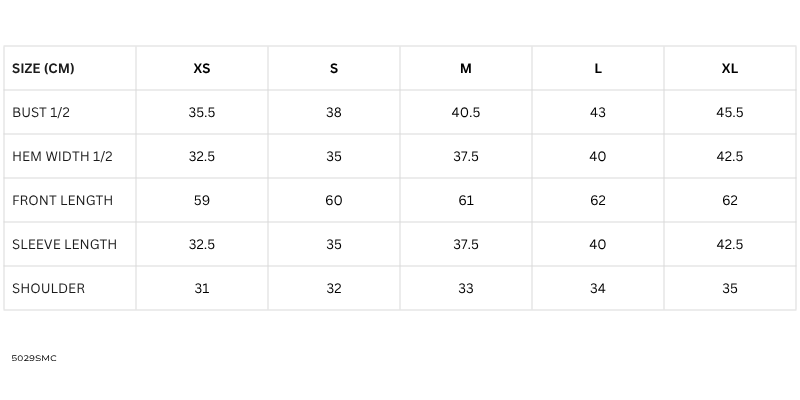Select the HEM WIDTH 1/2 row label
This screenshot has width=800, height=400.
(x=62, y=157)
